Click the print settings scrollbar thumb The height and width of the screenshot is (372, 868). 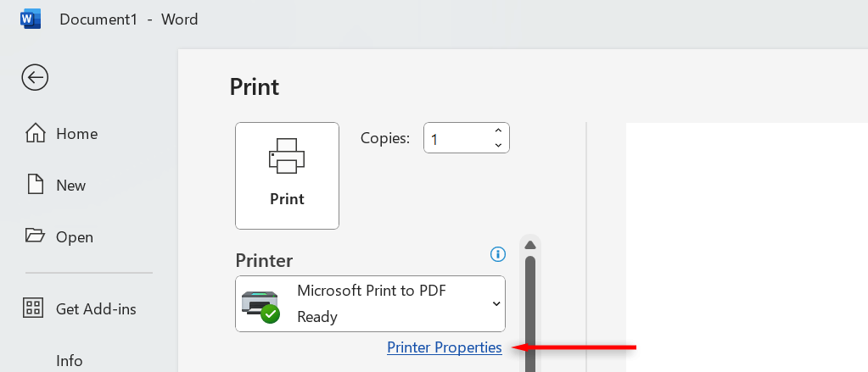530,314
